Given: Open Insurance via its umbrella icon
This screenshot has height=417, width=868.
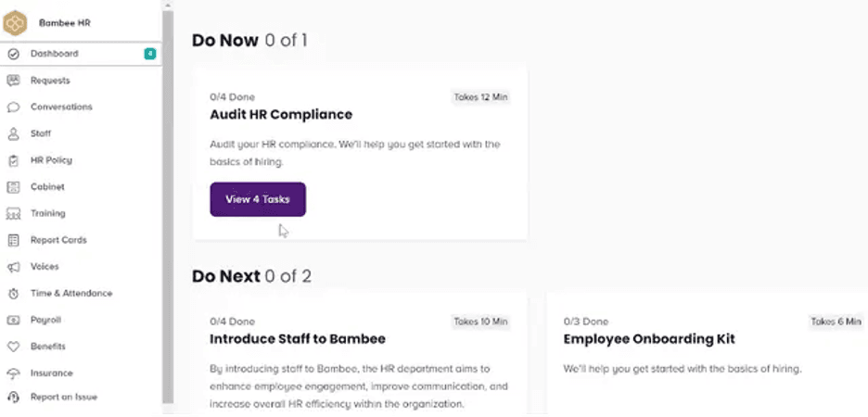Looking at the screenshot, I should [13, 373].
